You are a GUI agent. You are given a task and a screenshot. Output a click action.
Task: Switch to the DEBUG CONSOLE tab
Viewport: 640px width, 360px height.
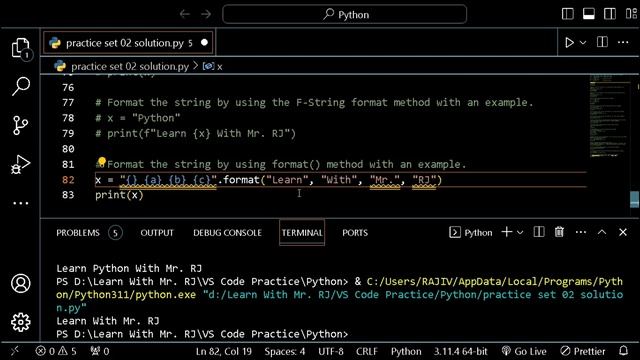click(x=227, y=233)
